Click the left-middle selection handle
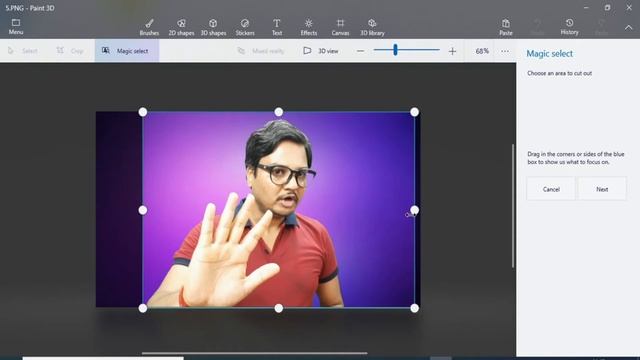640x360 pixels. pos(142,210)
